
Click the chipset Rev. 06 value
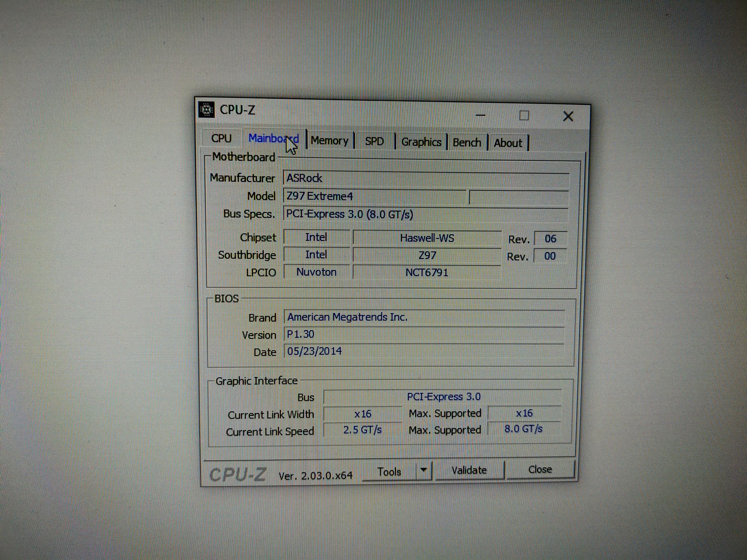(x=550, y=239)
